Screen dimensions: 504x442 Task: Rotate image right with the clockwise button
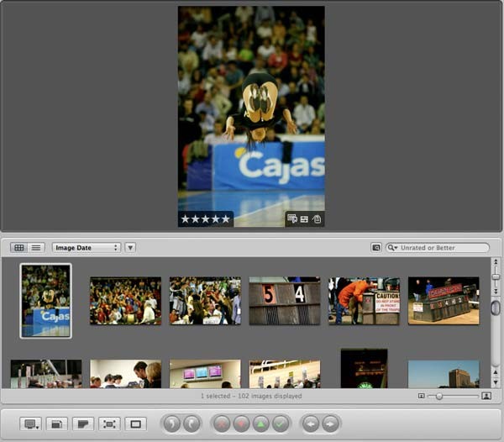coord(192,424)
